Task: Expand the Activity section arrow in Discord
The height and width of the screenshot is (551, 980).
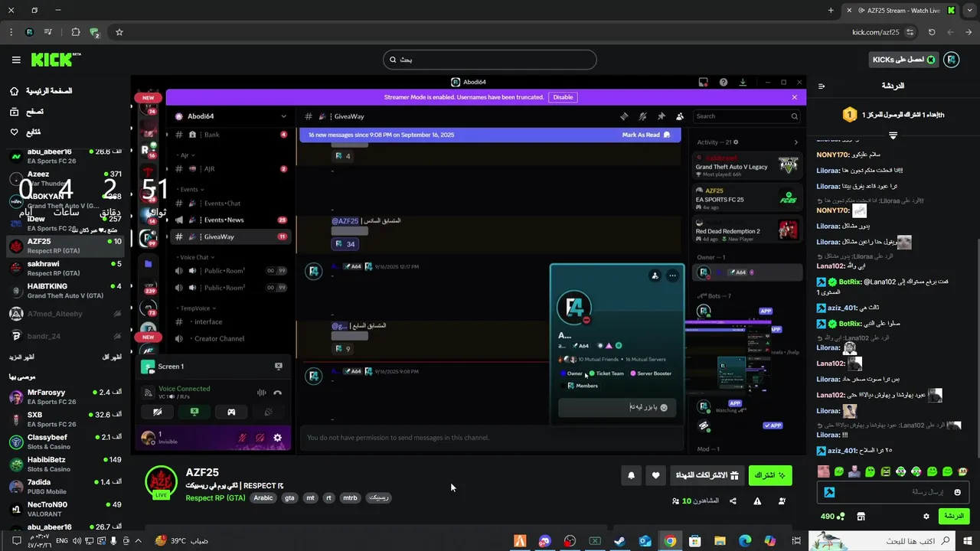Action: 795,142
